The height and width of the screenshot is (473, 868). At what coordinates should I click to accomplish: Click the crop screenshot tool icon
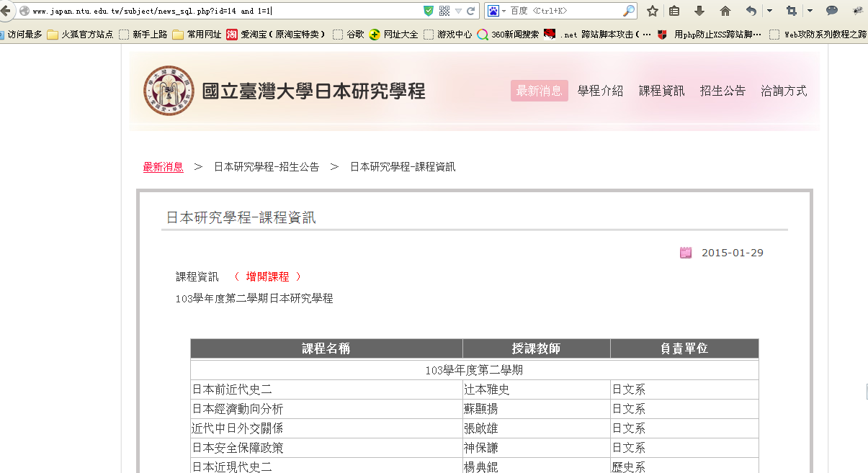click(x=792, y=11)
